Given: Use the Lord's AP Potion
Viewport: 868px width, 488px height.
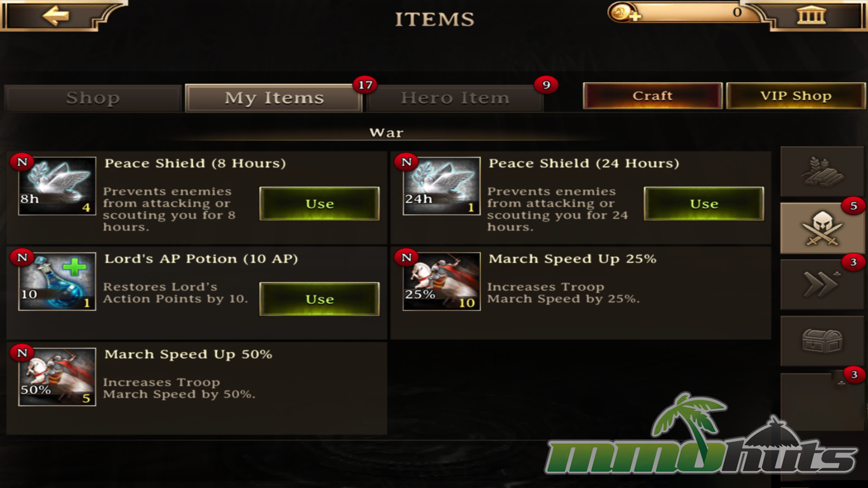Looking at the screenshot, I should pyautogui.click(x=320, y=299).
